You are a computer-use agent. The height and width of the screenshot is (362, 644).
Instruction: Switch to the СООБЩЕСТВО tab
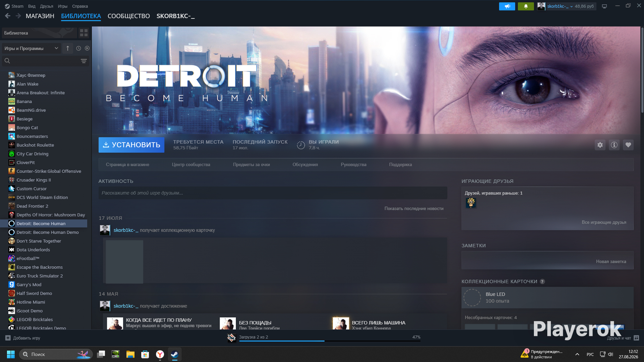point(129,16)
